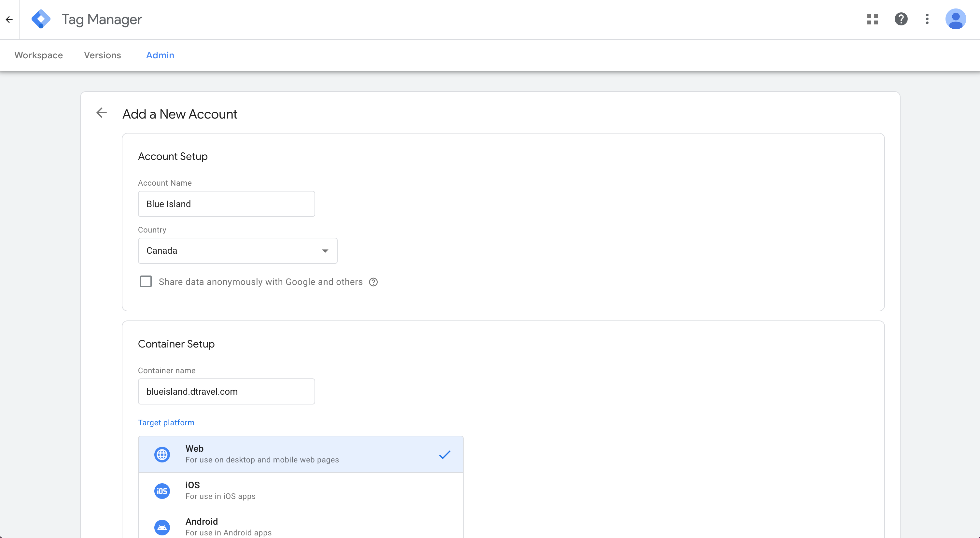This screenshot has height=538, width=980.
Task: Open the three-dot more options menu
Action: 927,19
